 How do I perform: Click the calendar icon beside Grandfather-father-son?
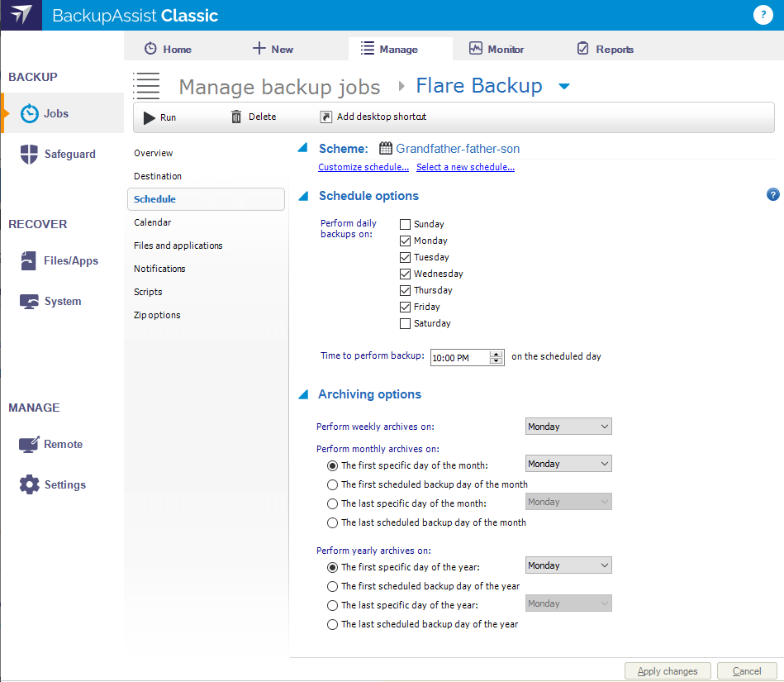click(x=386, y=148)
